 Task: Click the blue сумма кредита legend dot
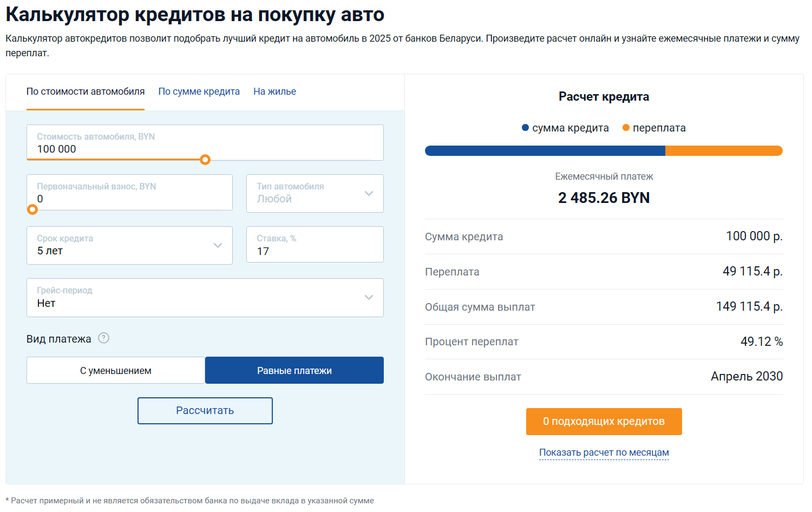coord(525,128)
